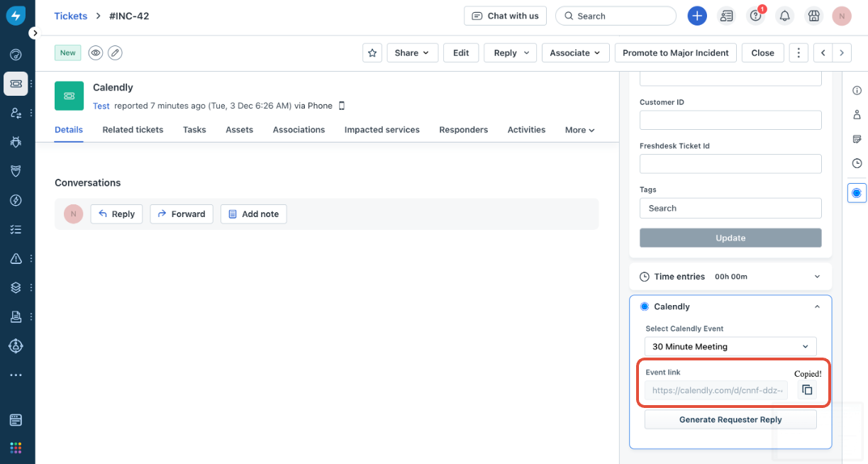The height and width of the screenshot is (464, 868).
Task: Open the alert triangle icon in sidebar
Action: click(x=16, y=258)
